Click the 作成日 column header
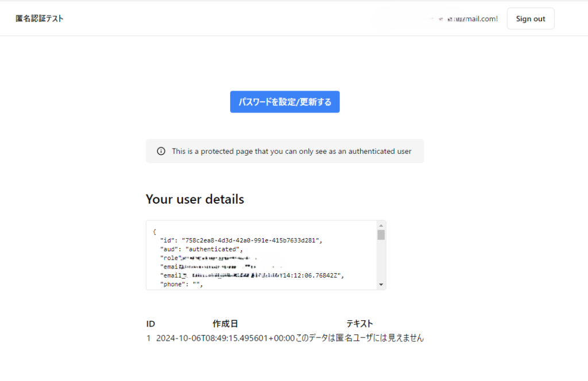The width and height of the screenshot is (588, 381). [225, 324]
